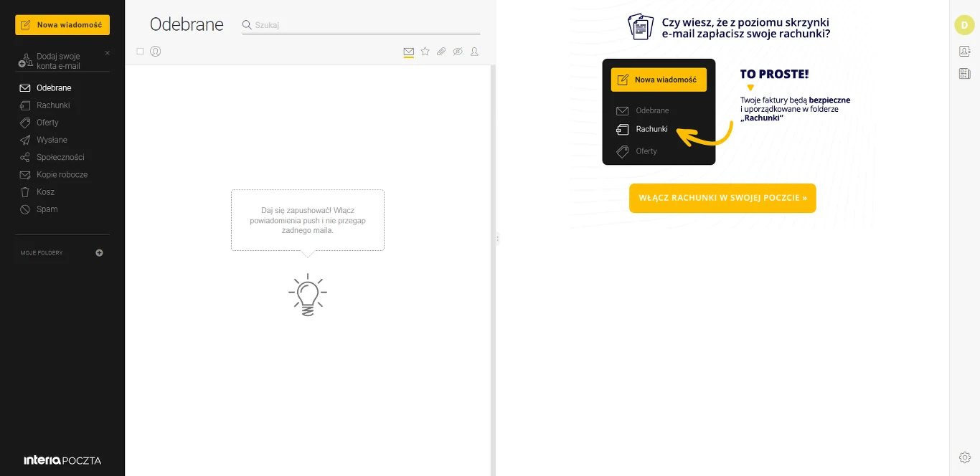Image resolution: width=980 pixels, height=476 pixels.
Task: Filter messages by contact person icon
Action: pos(474,52)
